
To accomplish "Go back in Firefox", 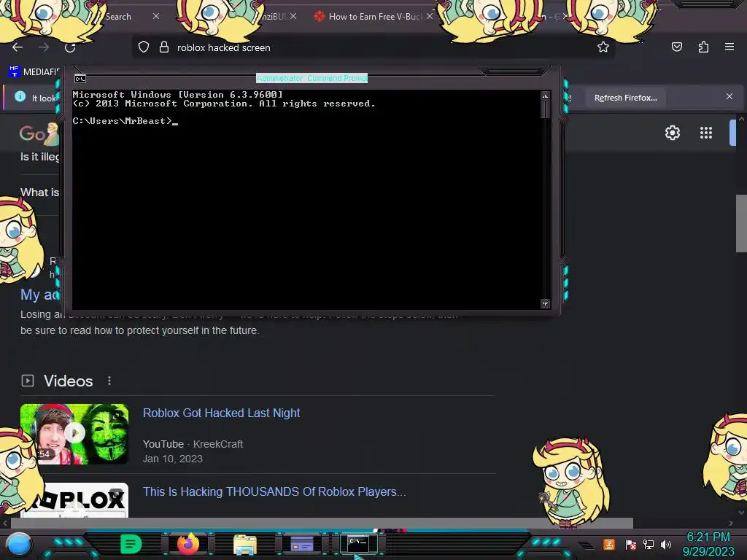I will pos(18,47).
